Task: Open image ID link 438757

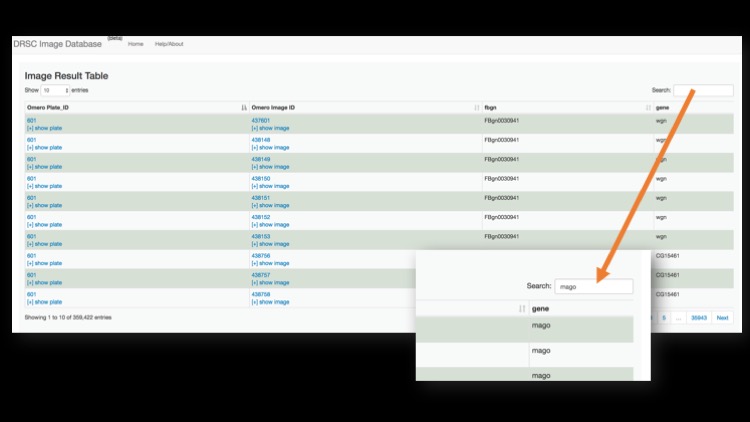Action: 261,275
